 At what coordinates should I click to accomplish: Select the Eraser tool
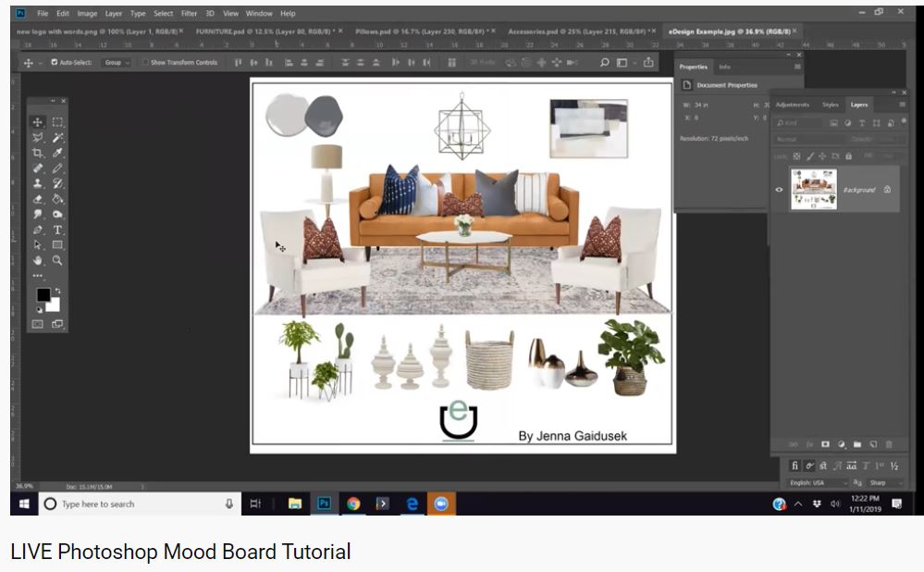(x=38, y=199)
